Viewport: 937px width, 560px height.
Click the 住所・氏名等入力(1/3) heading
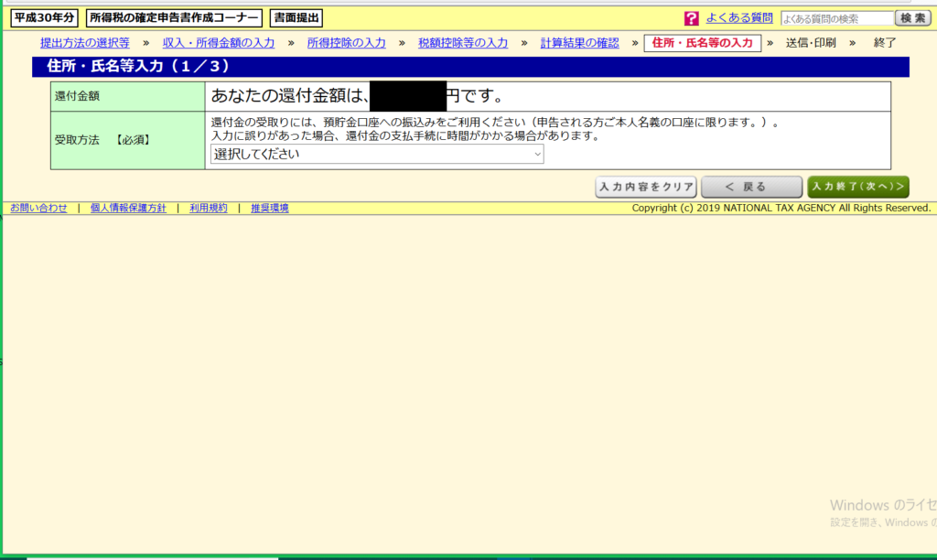pos(138,66)
